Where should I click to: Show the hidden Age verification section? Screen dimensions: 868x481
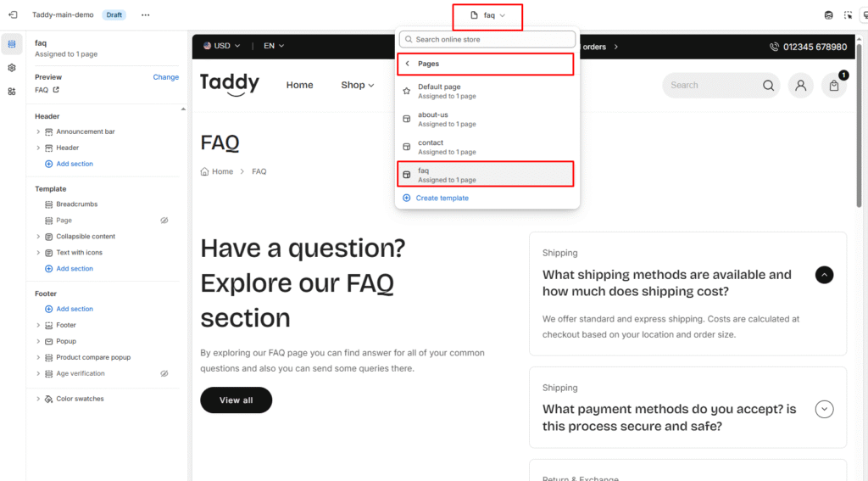(x=164, y=373)
